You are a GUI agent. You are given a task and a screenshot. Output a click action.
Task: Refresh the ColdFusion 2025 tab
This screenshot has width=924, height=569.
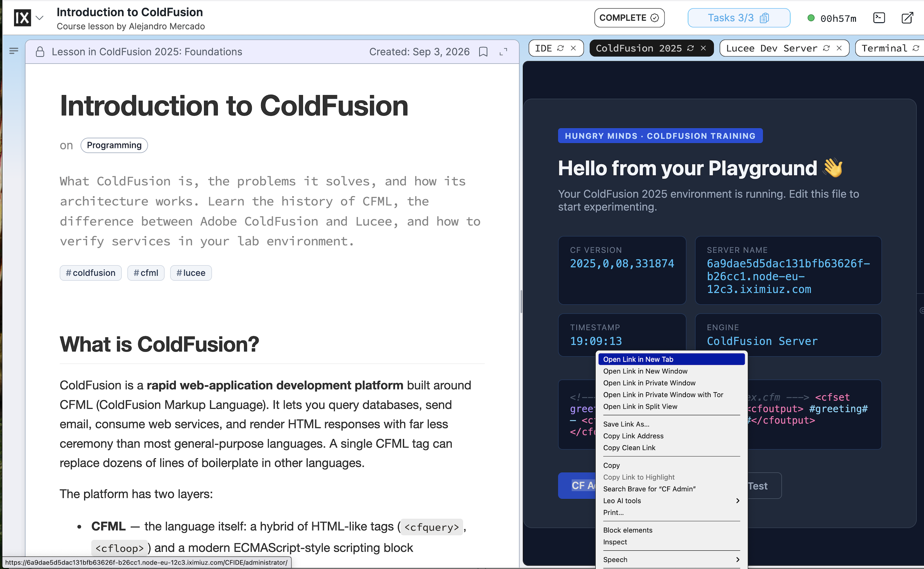(x=691, y=48)
